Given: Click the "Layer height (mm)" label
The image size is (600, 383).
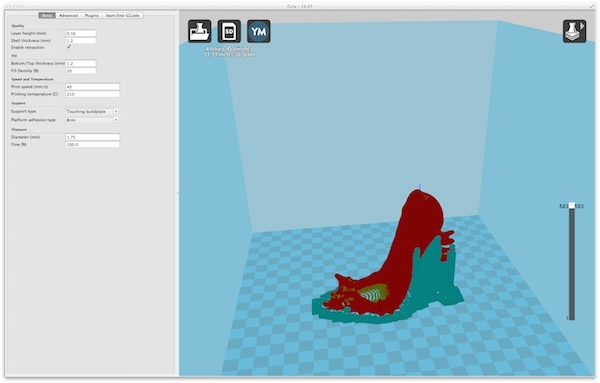Looking at the screenshot, I should click(x=29, y=33).
